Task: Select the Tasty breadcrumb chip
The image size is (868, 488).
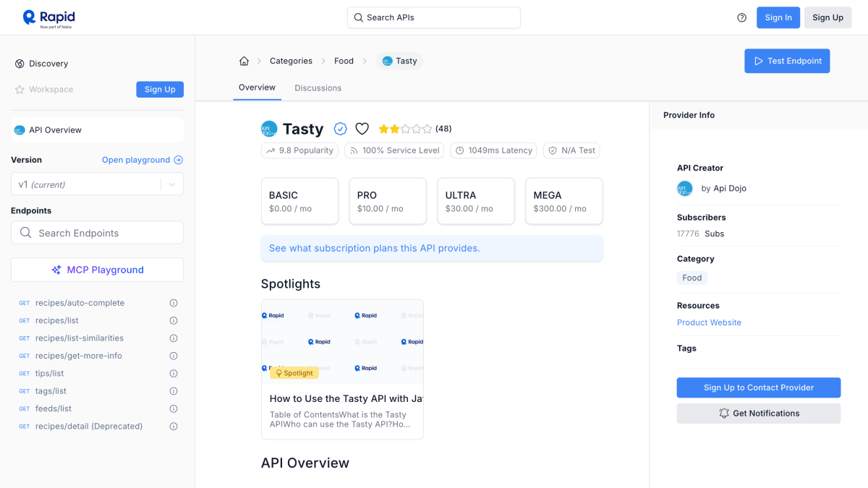Action: 399,61
